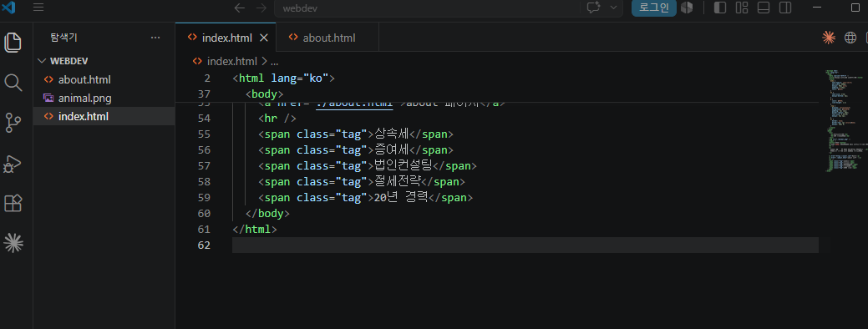Click the <hr /> code line
868x329 pixels.
pyautogui.click(x=277, y=119)
